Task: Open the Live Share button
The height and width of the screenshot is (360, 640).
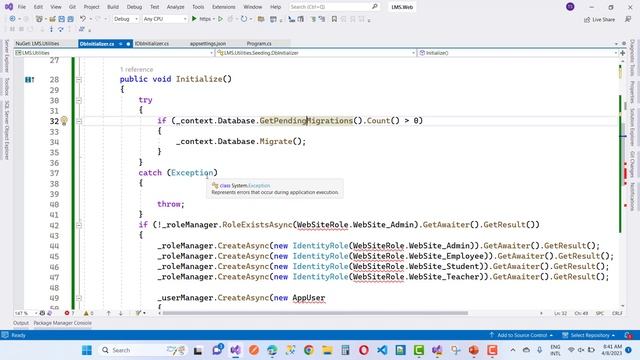Action: click(599, 19)
